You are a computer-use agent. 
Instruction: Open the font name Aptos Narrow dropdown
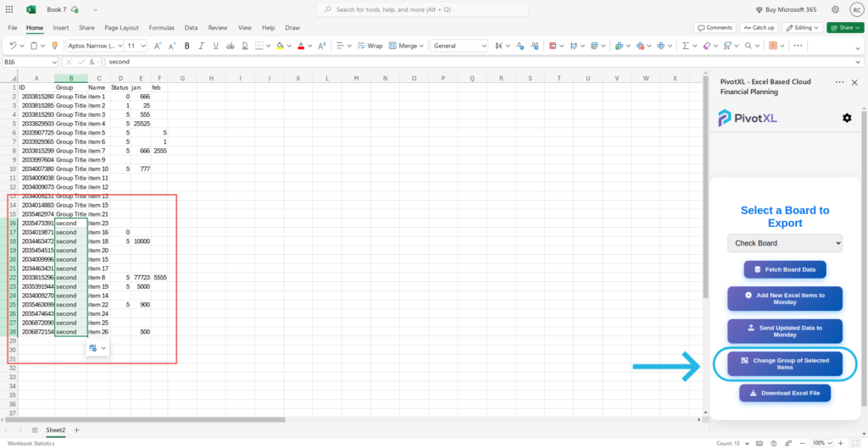[x=93, y=46]
